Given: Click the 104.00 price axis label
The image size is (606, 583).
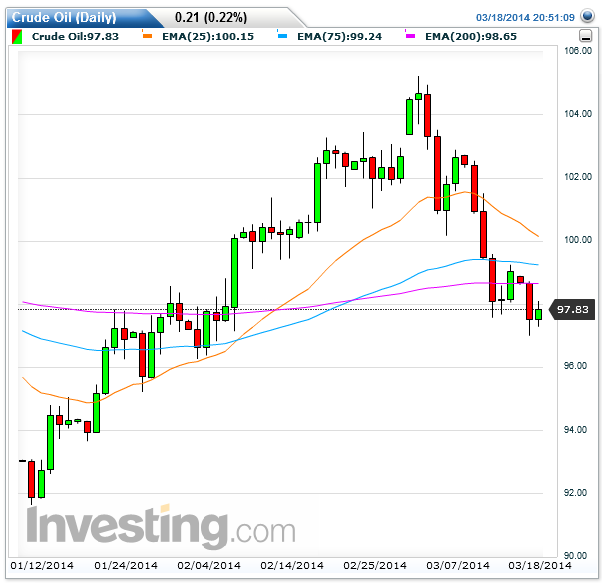Looking at the screenshot, I should click(x=578, y=114).
